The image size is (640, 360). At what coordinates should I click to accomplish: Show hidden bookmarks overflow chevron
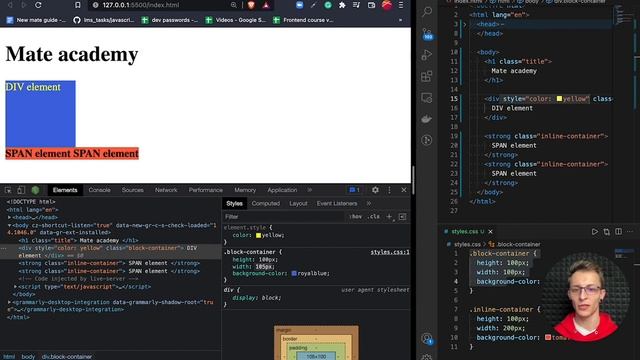point(400,20)
